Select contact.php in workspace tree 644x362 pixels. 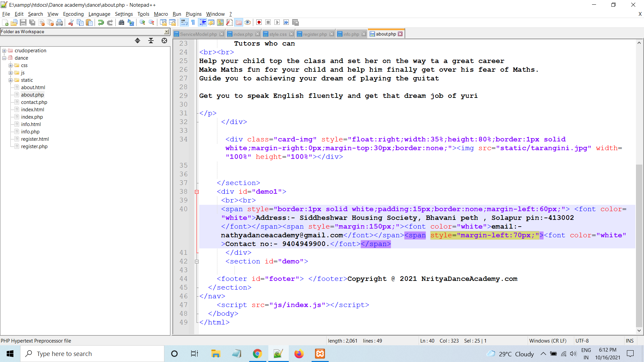coord(34,102)
